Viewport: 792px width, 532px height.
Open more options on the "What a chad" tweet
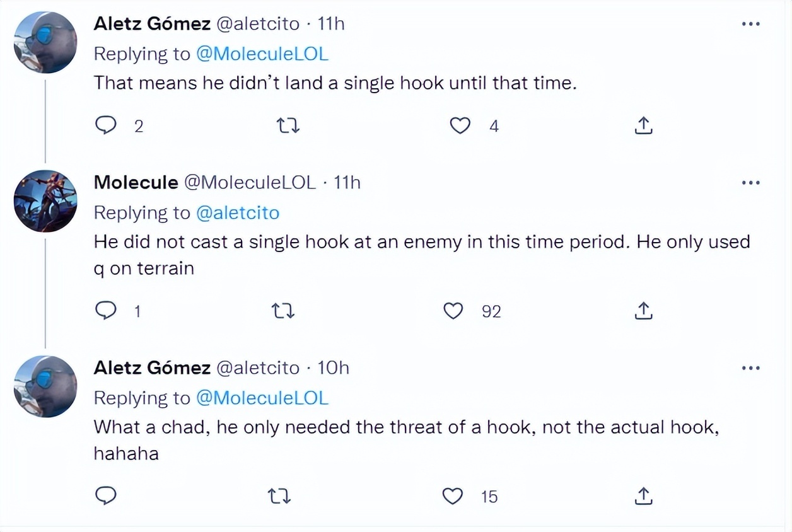point(750,367)
